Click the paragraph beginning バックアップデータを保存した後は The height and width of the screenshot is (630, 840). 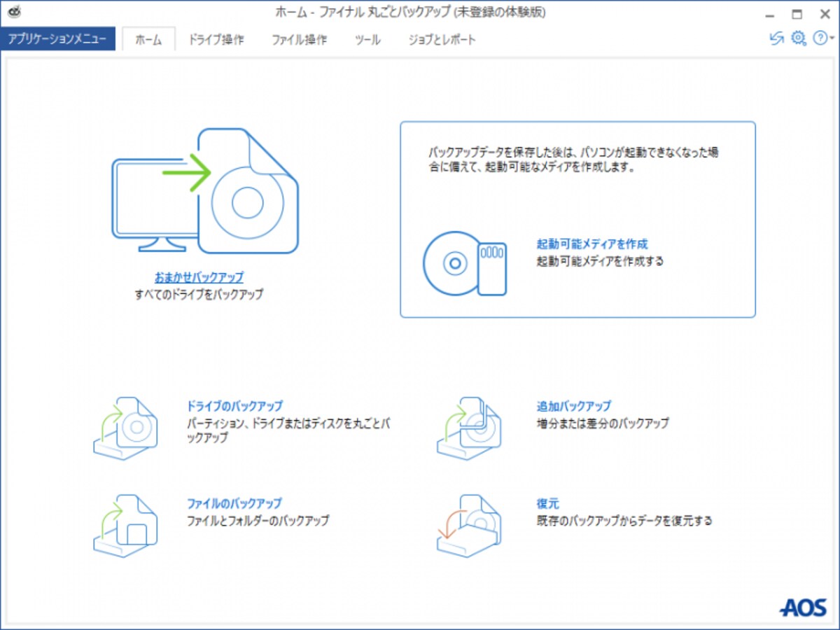[573, 160]
